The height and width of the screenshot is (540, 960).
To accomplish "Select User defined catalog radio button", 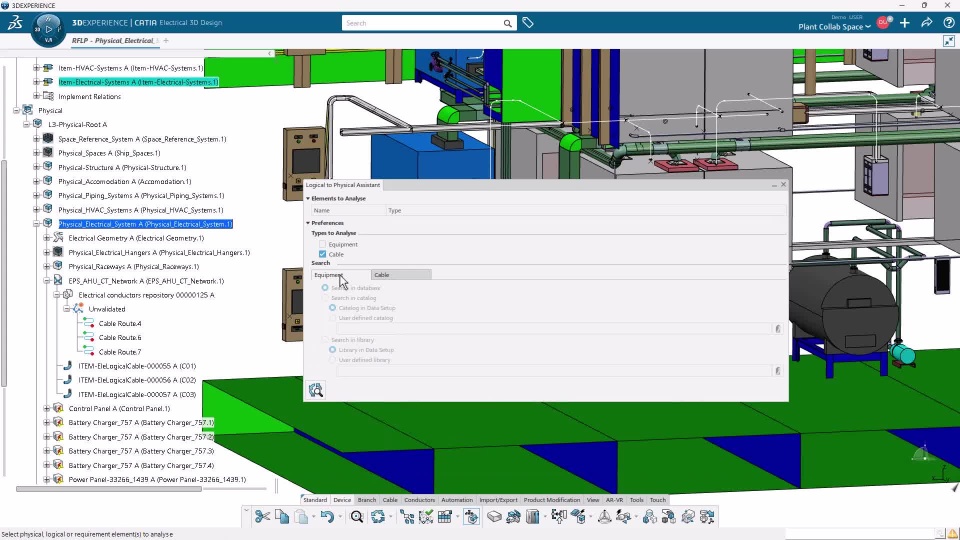I will point(332,318).
